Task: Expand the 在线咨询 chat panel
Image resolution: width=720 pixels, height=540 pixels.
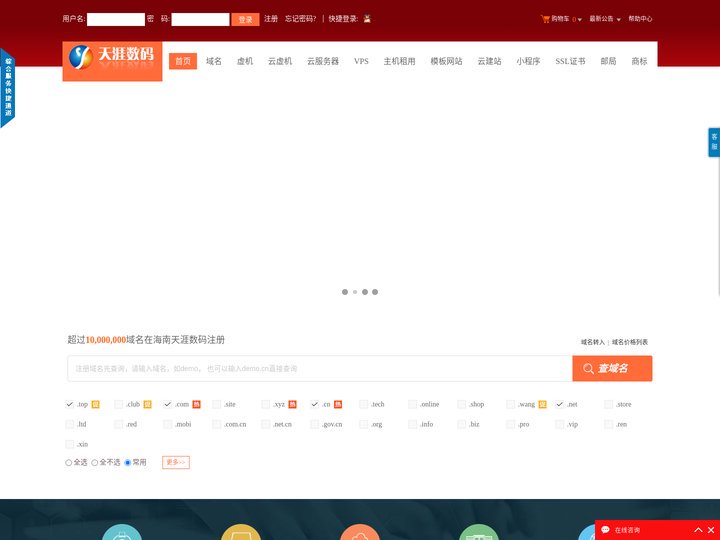Action: click(x=698, y=530)
